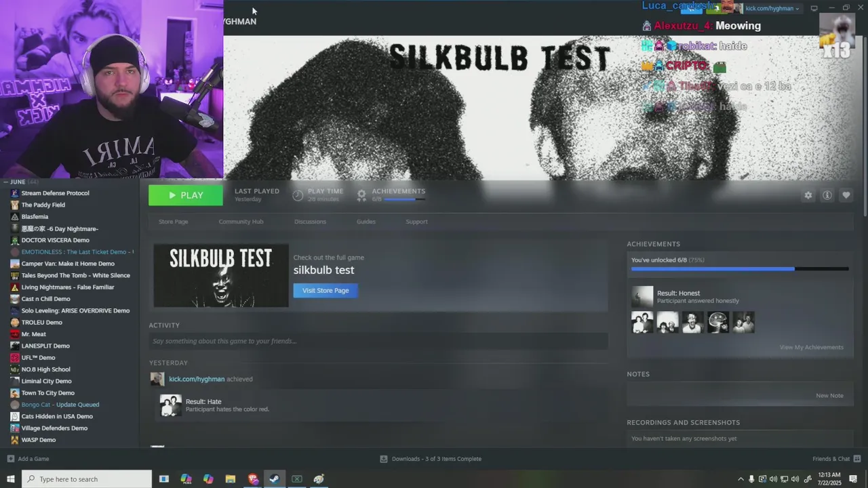Open the kick.com/hyghman account dropdown
This screenshot has height=488, width=868.
point(772,8)
